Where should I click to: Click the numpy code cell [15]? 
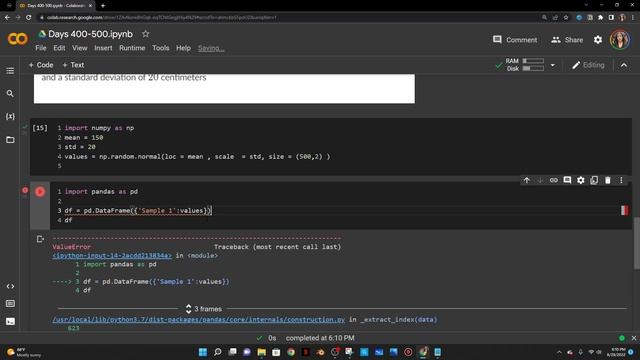(x=331, y=147)
